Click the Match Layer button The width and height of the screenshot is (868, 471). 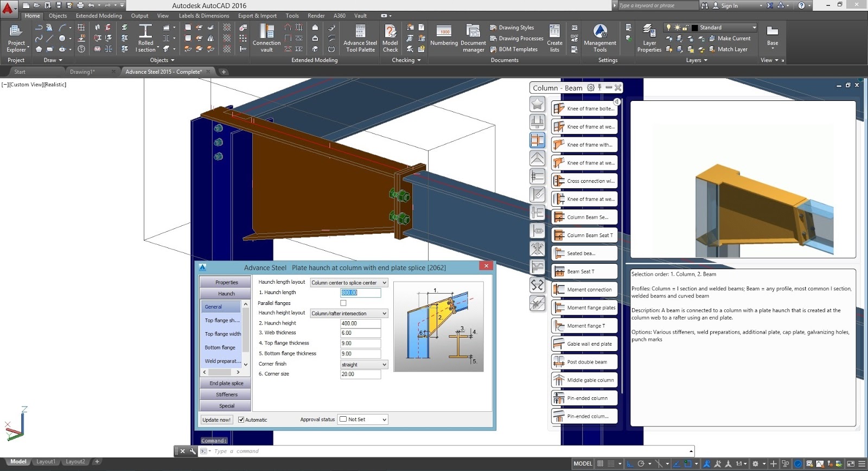[x=728, y=49]
